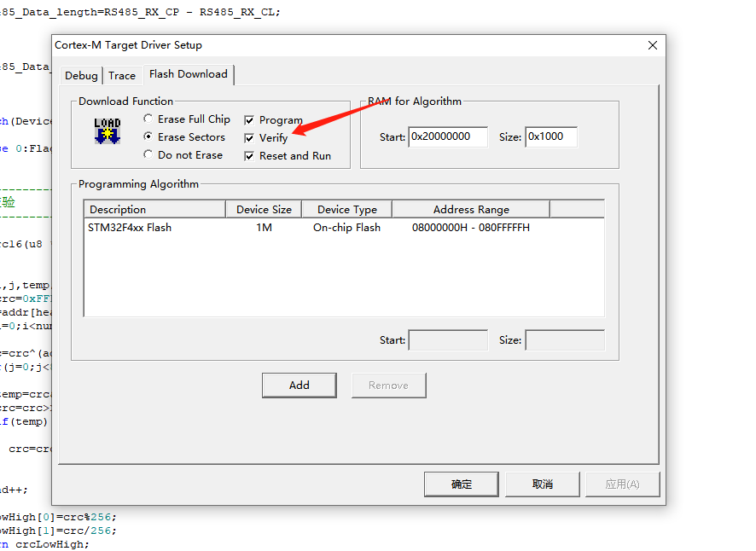Select the Flash Download tab
756x551 pixels.
[187, 74]
